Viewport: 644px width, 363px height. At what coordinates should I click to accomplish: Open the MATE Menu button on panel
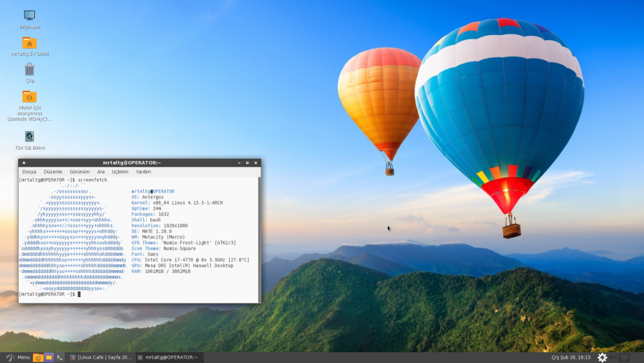pyautogui.click(x=18, y=357)
